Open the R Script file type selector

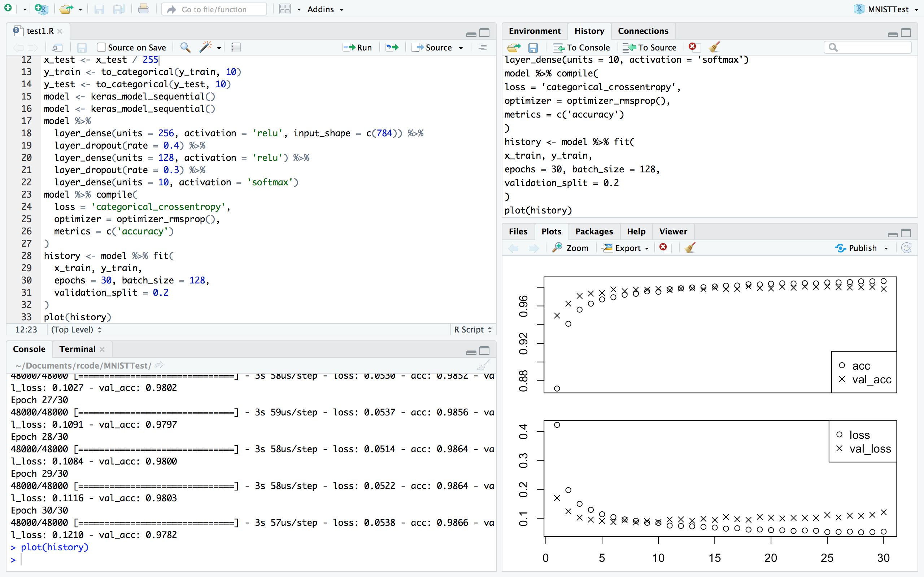[x=473, y=329]
